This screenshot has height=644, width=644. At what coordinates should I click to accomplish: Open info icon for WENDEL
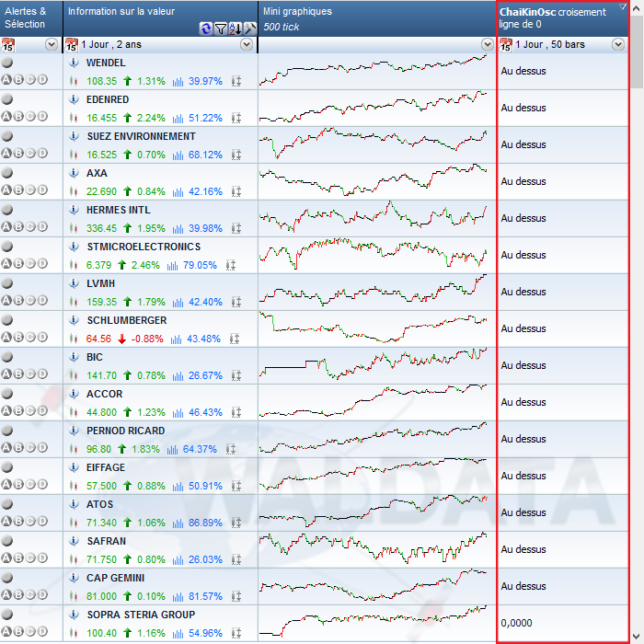(74, 63)
